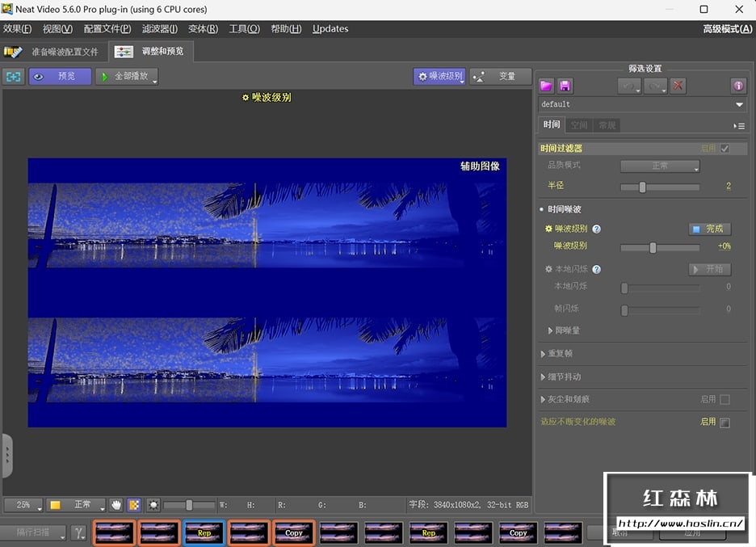This screenshot has height=547, width=756.
Task: Click the 预览 preview button
Action: (60, 77)
